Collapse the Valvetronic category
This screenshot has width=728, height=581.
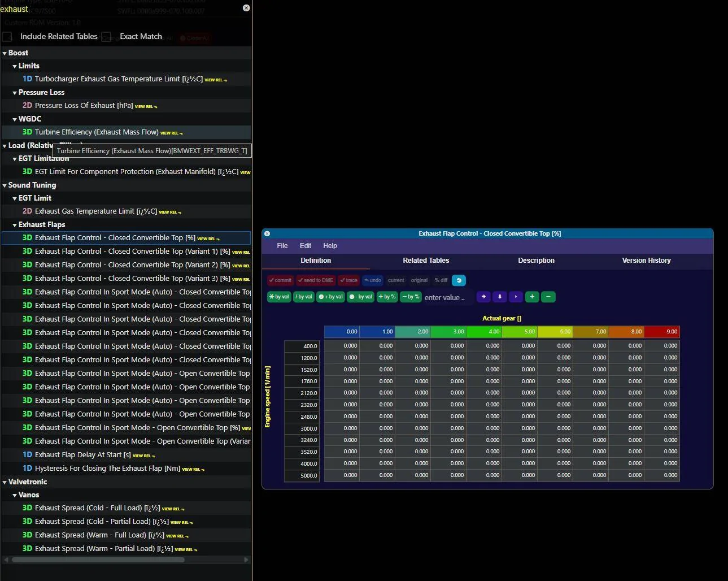coord(5,482)
